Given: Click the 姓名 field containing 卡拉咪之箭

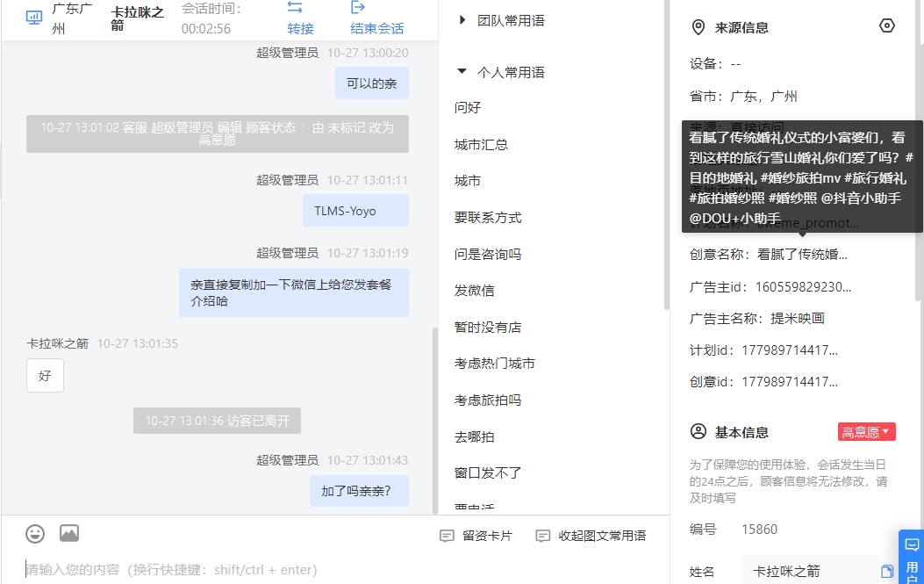Looking at the screenshot, I should coord(810,571).
